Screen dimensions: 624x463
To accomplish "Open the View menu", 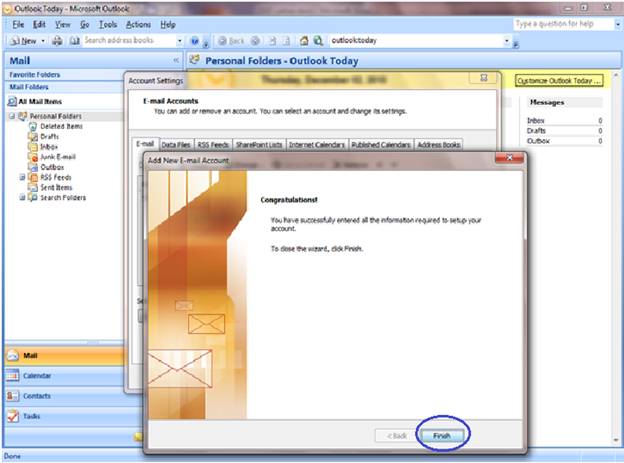I will coord(62,24).
